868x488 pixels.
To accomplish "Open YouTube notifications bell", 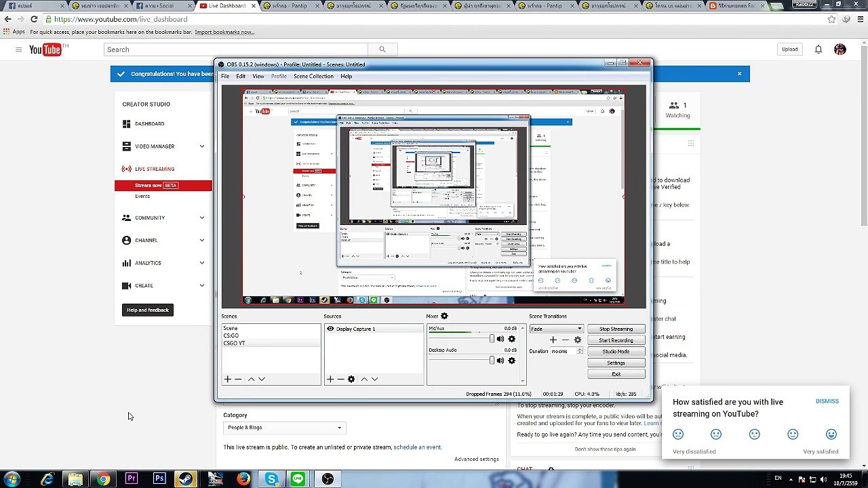I will click(x=818, y=49).
